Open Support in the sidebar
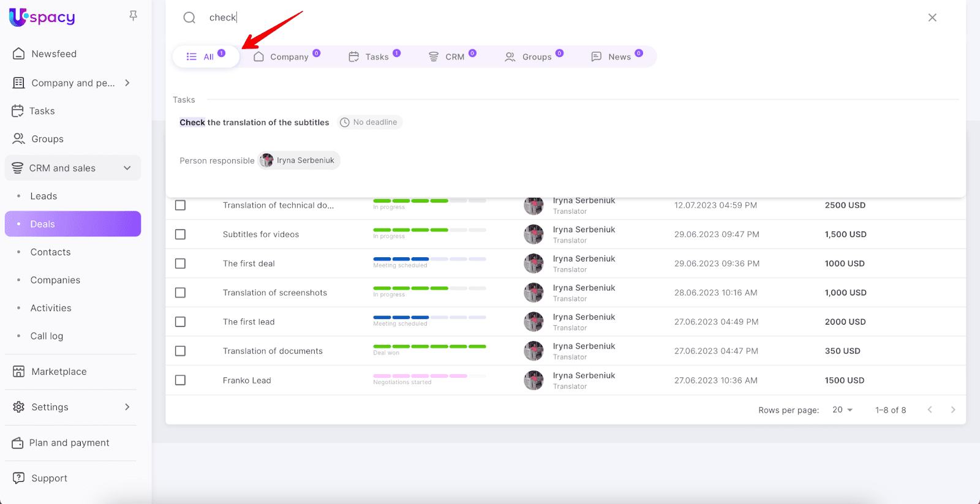The height and width of the screenshot is (504, 980). tap(49, 478)
